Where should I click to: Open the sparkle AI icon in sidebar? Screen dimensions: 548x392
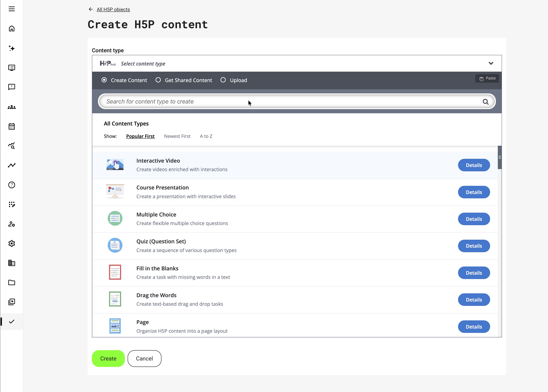[x=12, y=48]
